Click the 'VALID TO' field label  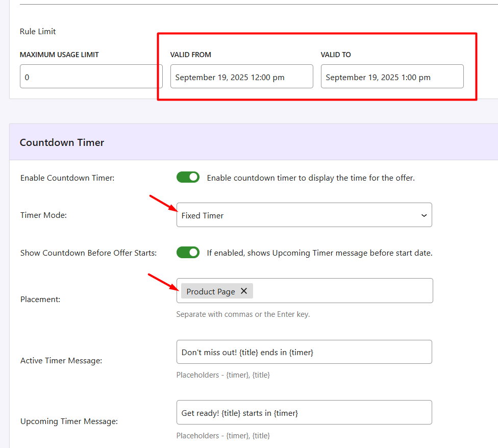(x=336, y=55)
